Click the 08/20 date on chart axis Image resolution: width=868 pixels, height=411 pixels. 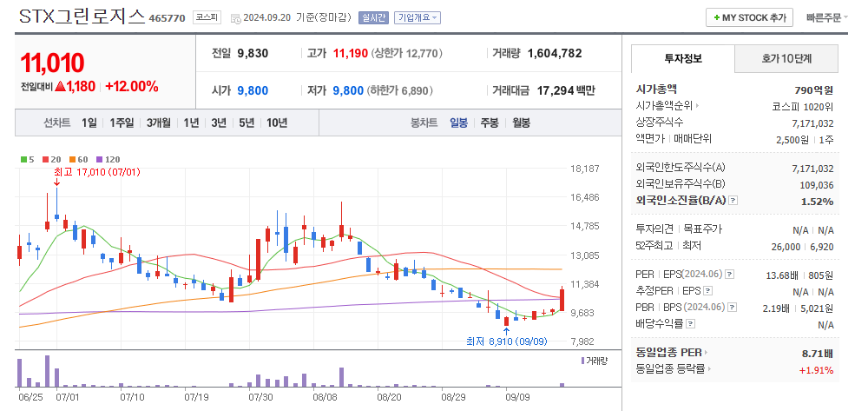tap(389, 398)
